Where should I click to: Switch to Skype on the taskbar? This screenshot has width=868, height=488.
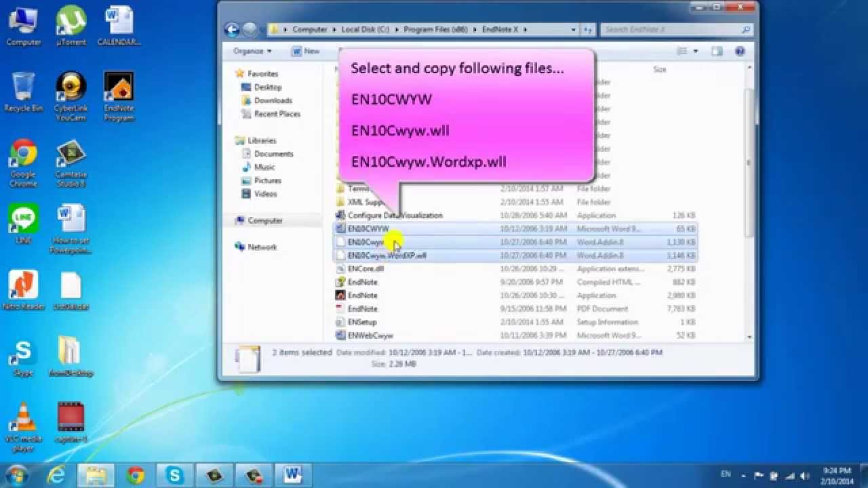[174, 474]
